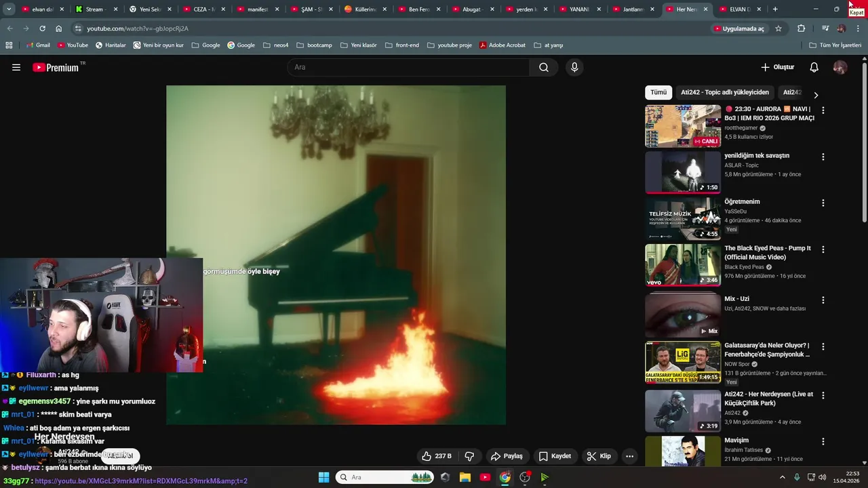Create a clip with Klip button
868x488 pixels.
599,456
